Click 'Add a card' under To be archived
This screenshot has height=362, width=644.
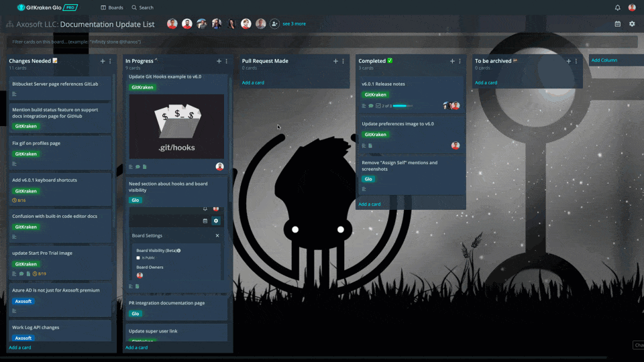[486, 82]
